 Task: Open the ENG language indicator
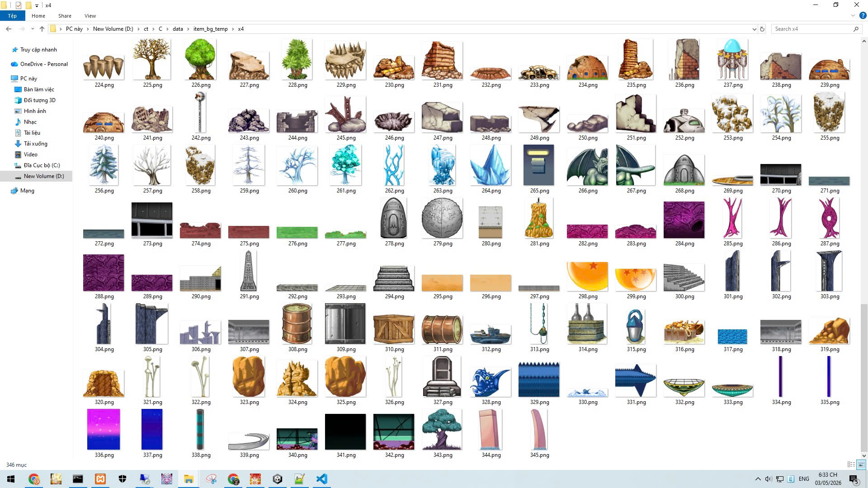coord(804,479)
